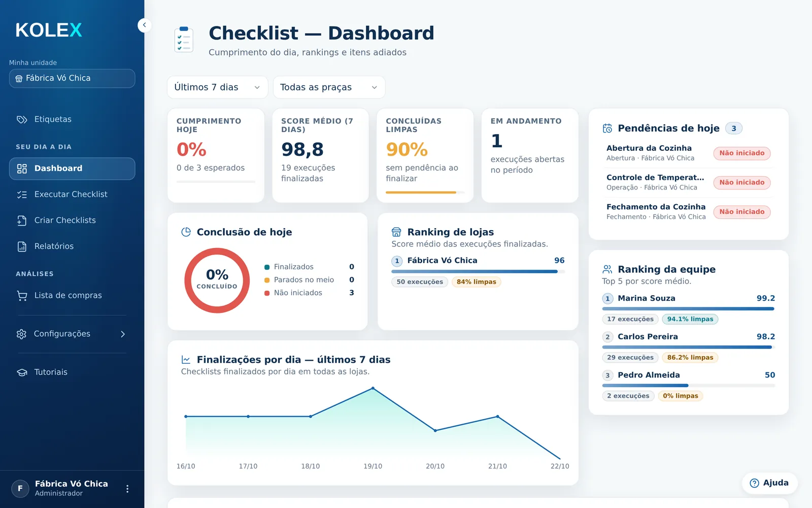812x508 pixels.
Task: Click the KOLEX logo
Action: coord(49,30)
